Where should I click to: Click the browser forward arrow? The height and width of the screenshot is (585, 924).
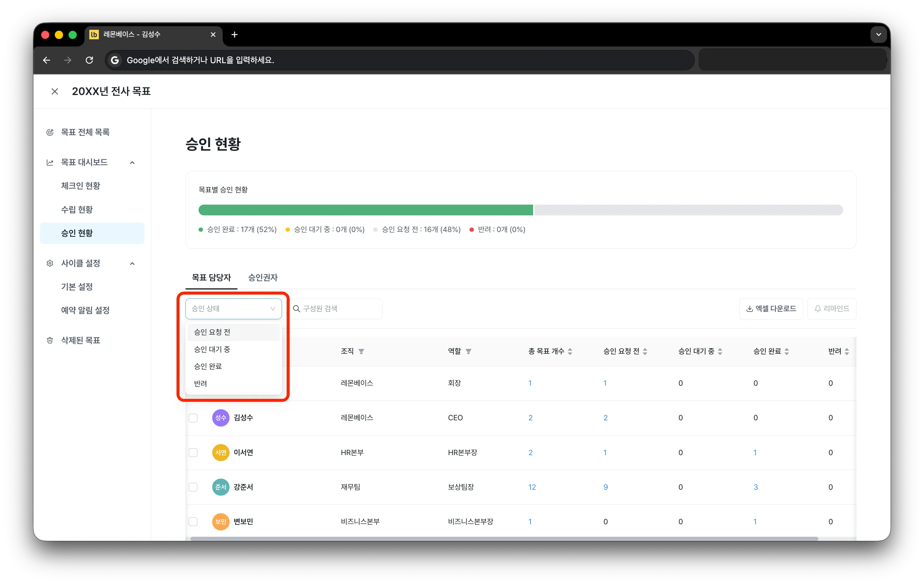point(68,60)
